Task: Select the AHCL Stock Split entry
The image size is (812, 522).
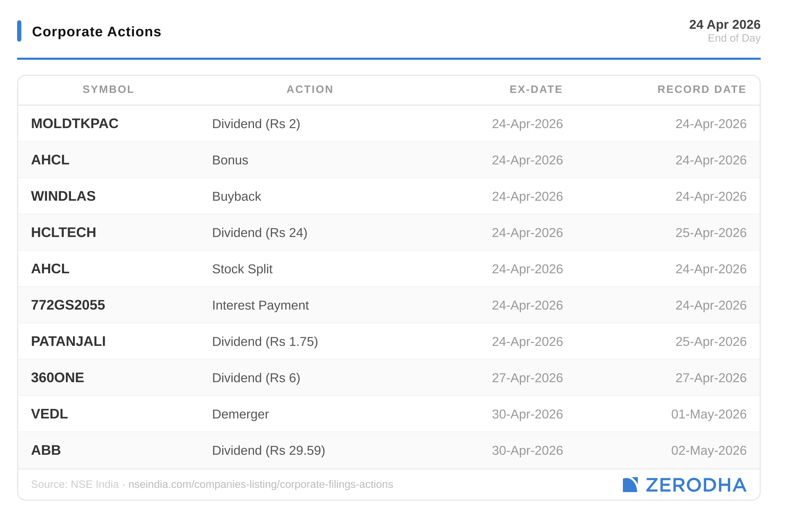Action: click(242, 269)
